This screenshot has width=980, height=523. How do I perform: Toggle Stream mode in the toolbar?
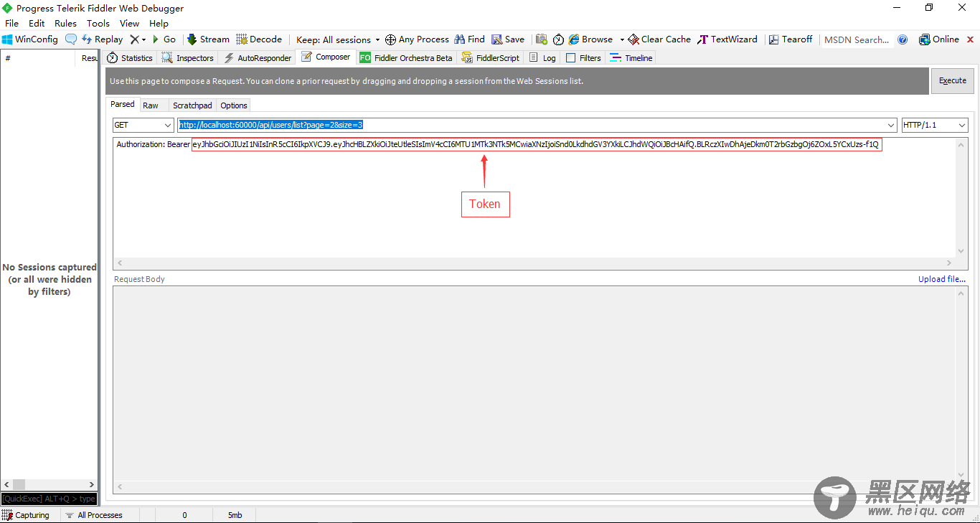click(209, 39)
